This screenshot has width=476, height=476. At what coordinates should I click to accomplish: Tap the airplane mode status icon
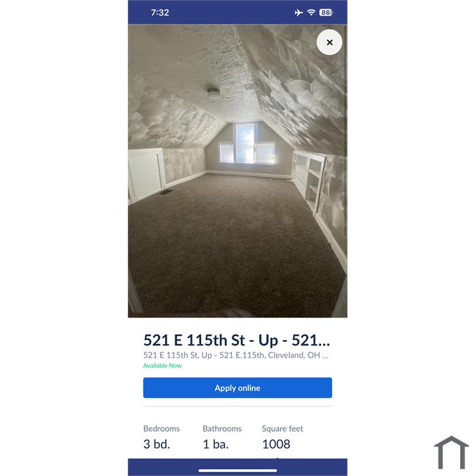click(x=299, y=12)
